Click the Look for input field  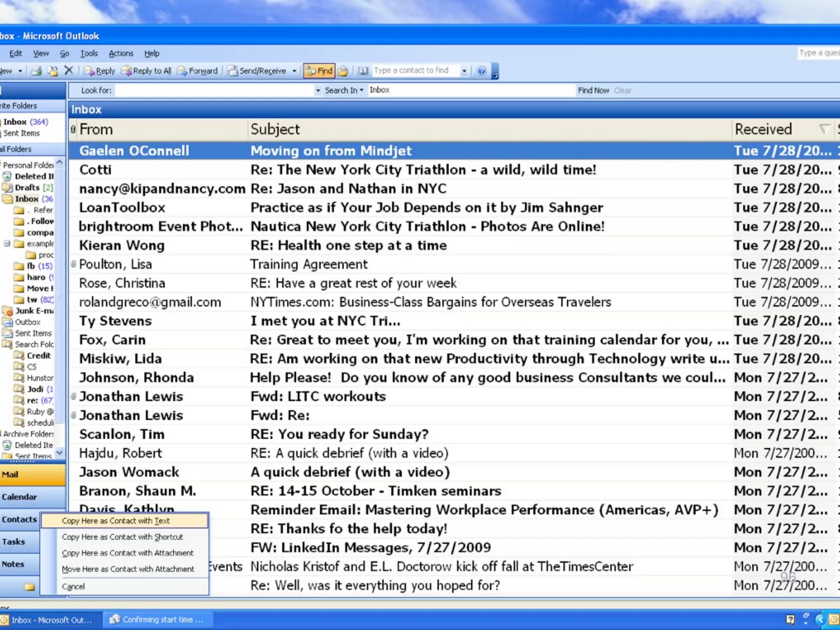[x=214, y=90]
